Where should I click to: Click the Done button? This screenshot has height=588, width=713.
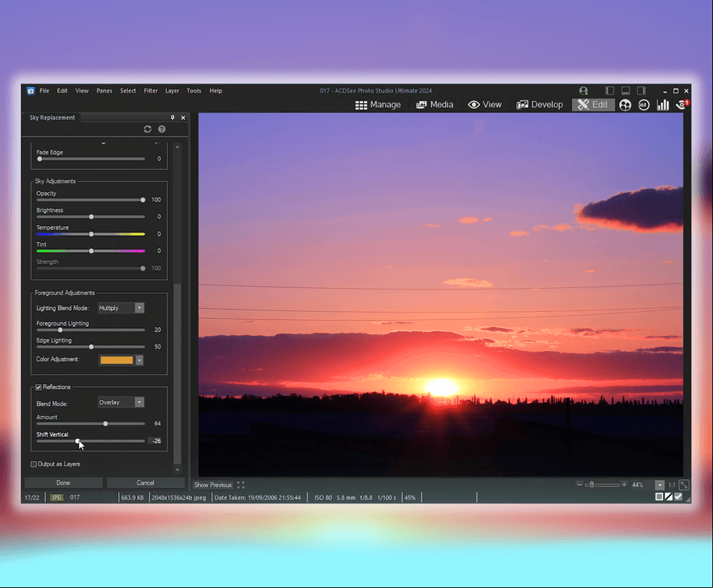coord(63,483)
